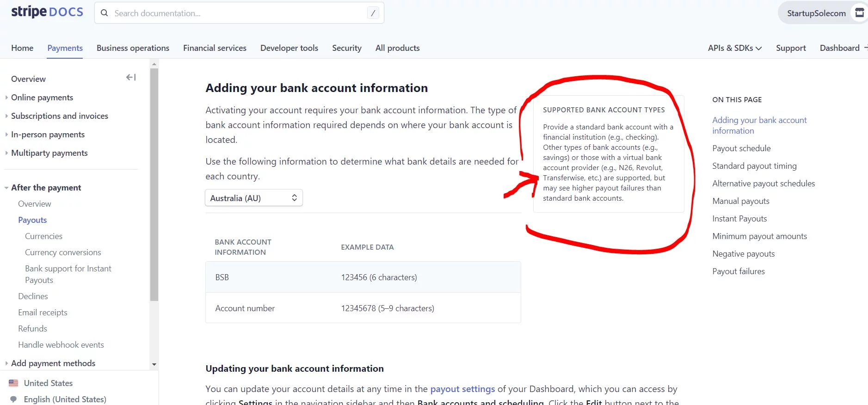Open the APIs & SDKs dropdown
Screen dimensions: 868x405
(x=734, y=48)
